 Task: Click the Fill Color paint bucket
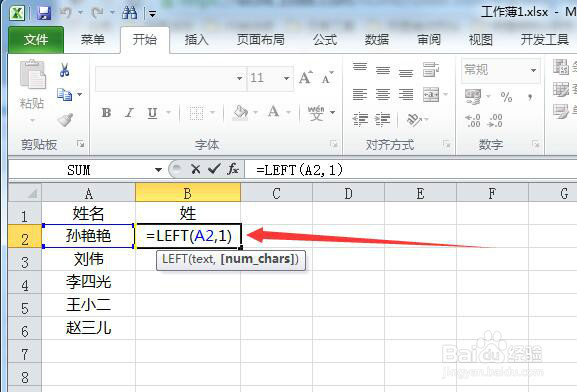(x=241, y=113)
